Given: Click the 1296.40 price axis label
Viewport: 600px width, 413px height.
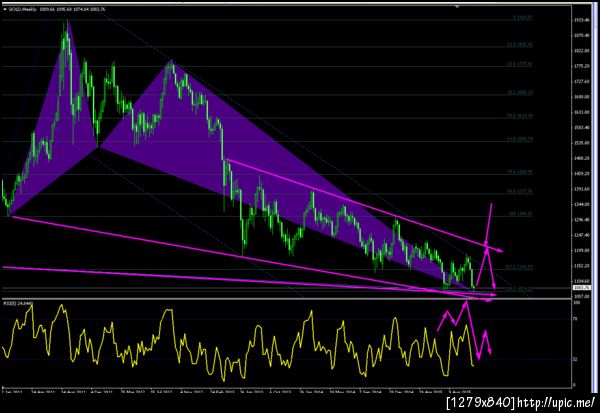Looking at the screenshot, I should (581, 220).
